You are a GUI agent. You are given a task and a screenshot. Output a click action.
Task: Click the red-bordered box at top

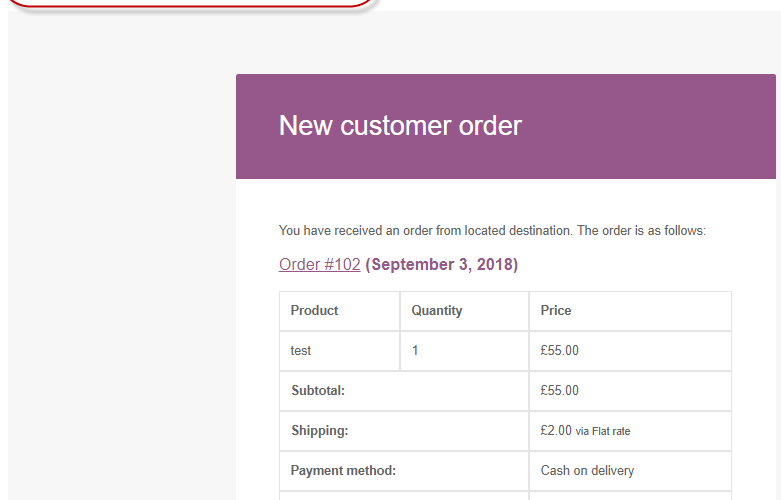[x=192, y=3]
